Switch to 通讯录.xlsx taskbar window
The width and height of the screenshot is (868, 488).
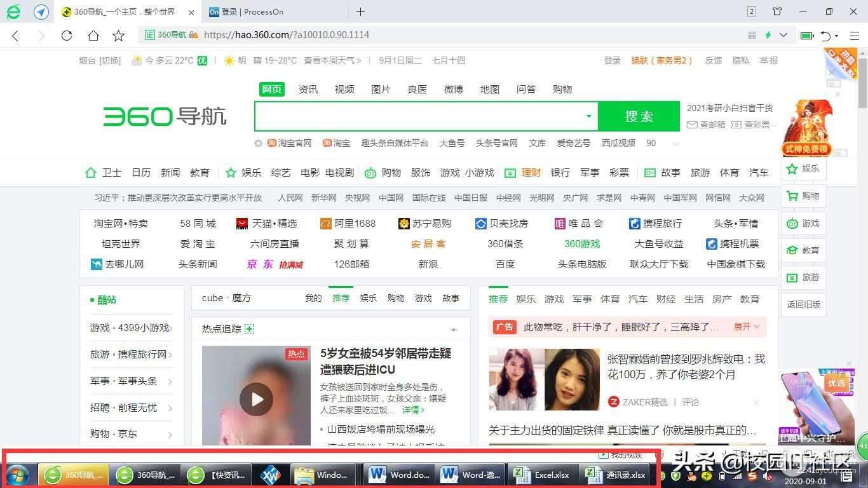tap(616, 475)
